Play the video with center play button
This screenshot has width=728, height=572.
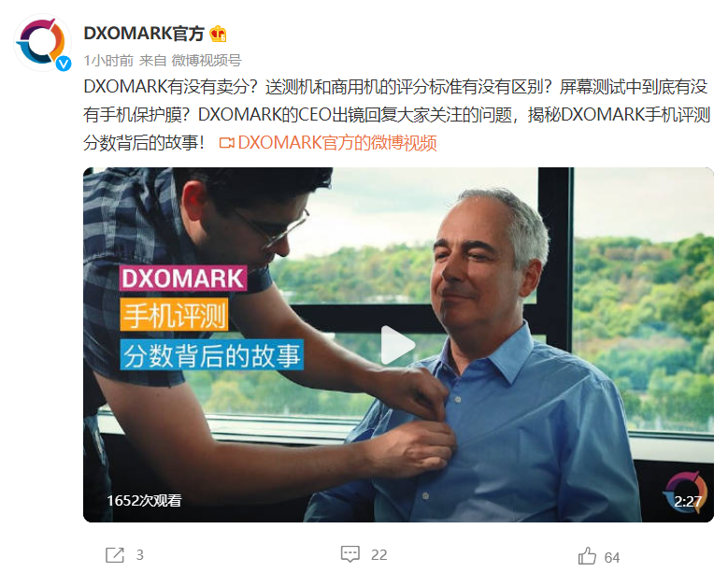click(397, 345)
